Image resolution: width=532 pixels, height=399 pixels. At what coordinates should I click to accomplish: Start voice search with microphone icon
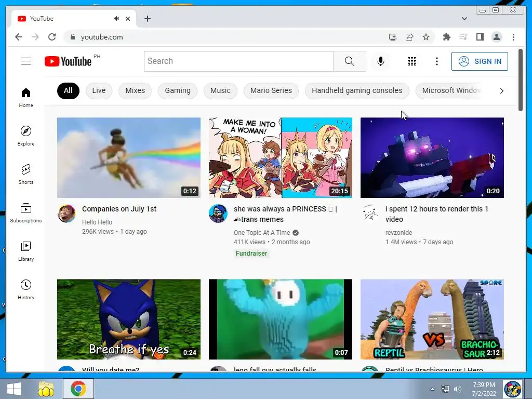[x=381, y=61]
